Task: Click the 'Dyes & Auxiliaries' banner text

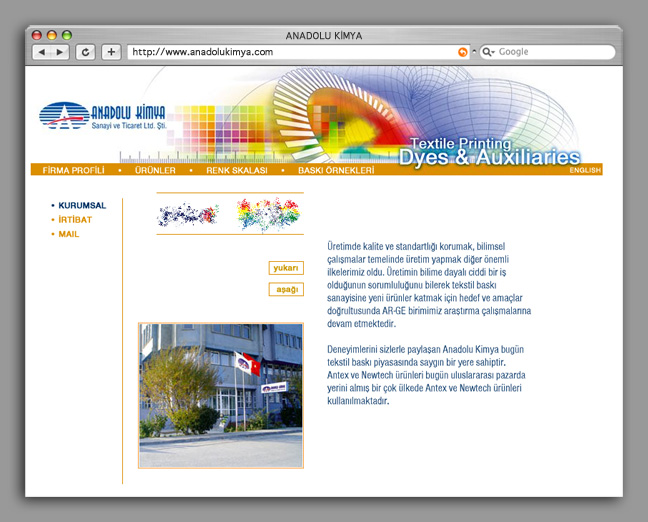Action: (489, 157)
